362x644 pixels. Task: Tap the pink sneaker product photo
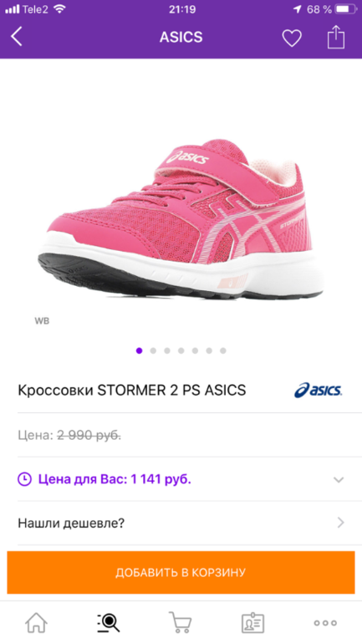(181, 219)
